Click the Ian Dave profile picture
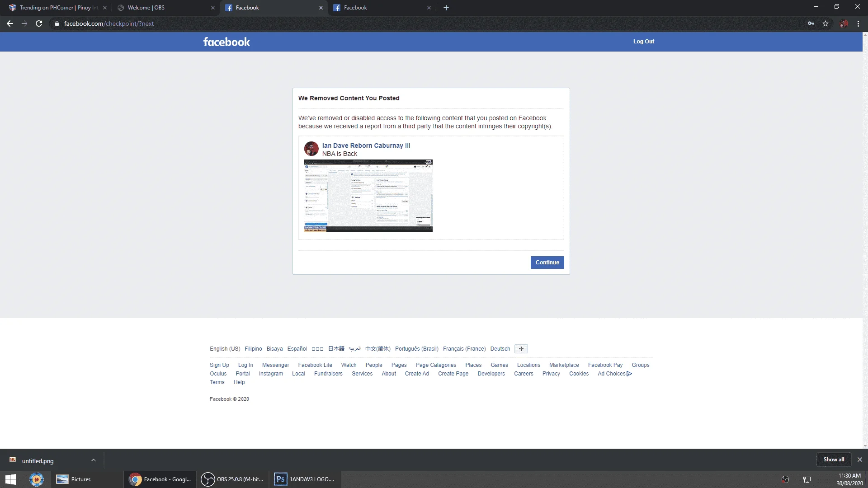The height and width of the screenshot is (488, 868). [x=311, y=149]
